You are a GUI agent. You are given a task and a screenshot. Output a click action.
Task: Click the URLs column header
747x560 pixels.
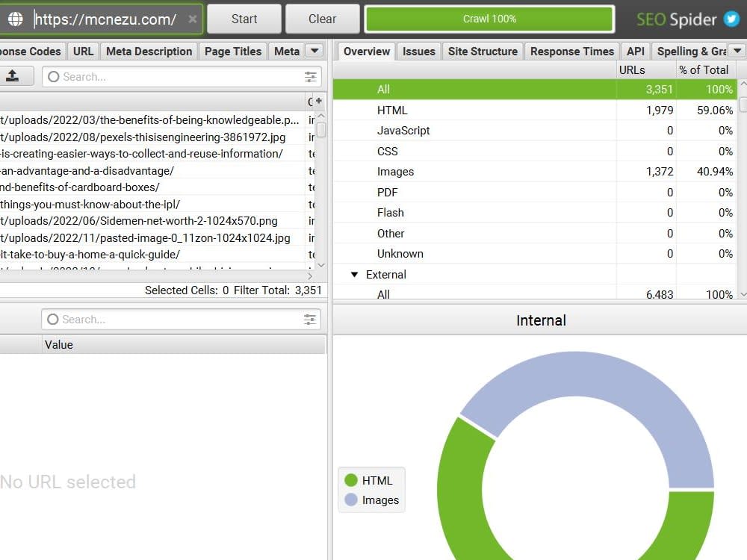(x=646, y=70)
